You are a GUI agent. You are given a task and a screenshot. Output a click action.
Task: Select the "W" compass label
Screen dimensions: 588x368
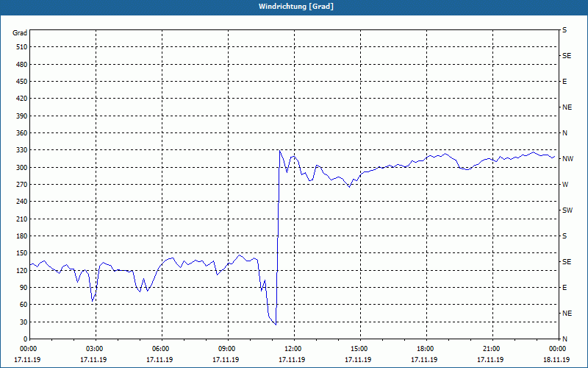(x=565, y=185)
